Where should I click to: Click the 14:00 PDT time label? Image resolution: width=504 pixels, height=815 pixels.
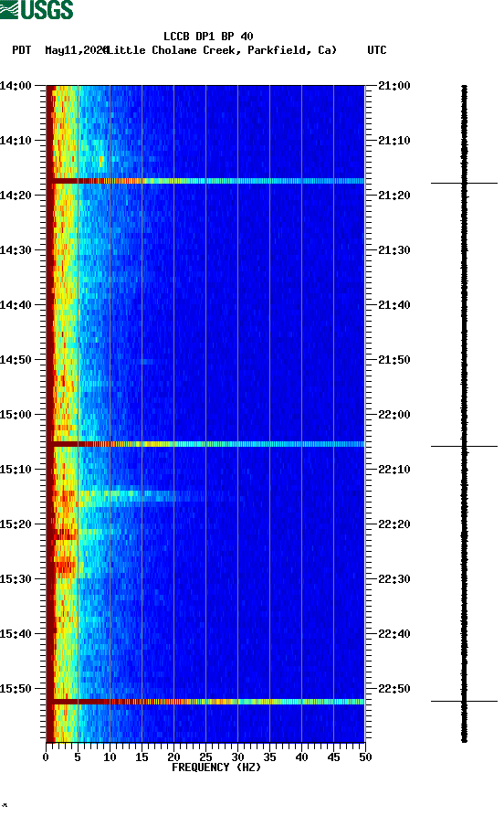[x=16, y=85]
